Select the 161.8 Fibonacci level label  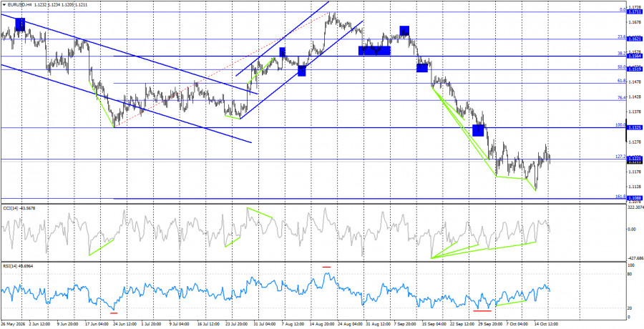click(620, 197)
